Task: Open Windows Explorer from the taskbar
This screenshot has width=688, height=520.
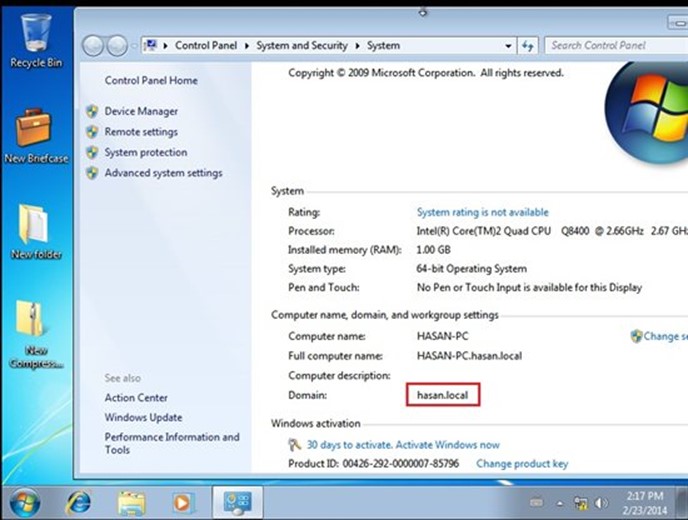Action: pos(131,503)
